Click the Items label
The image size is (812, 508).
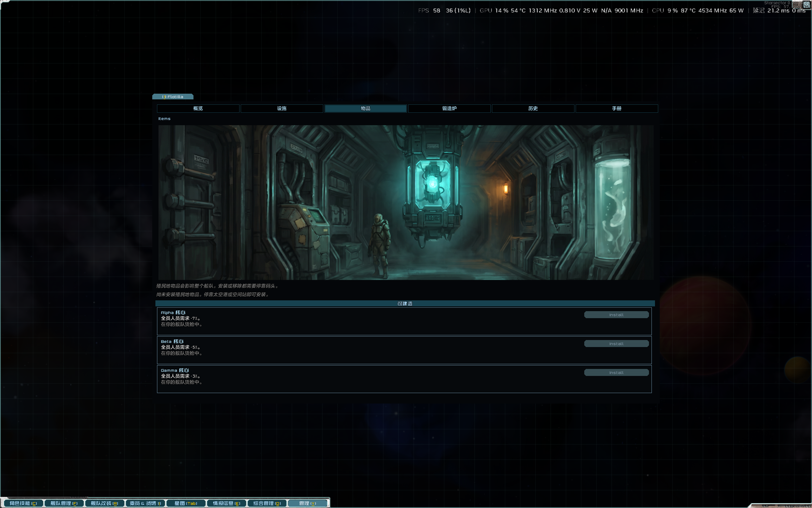pyautogui.click(x=164, y=119)
